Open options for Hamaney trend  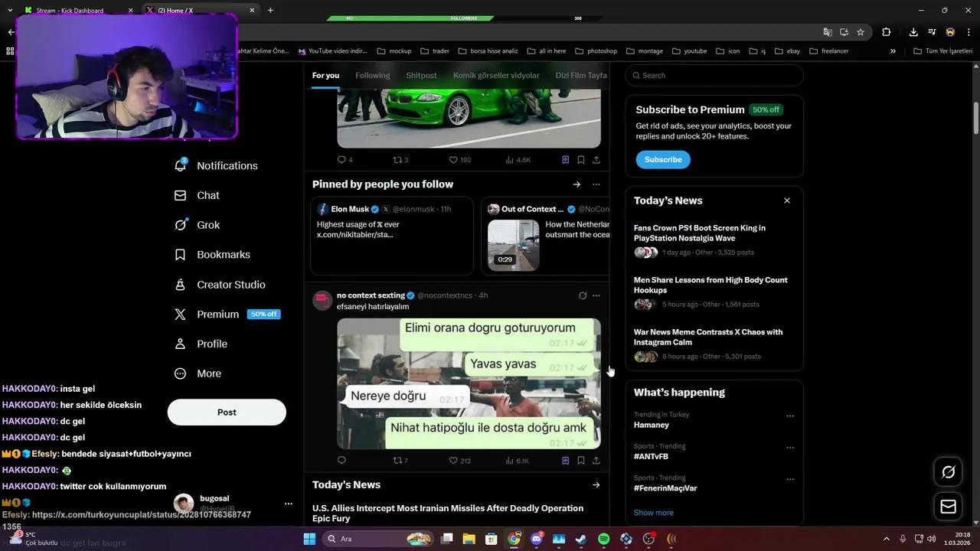(x=790, y=416)
